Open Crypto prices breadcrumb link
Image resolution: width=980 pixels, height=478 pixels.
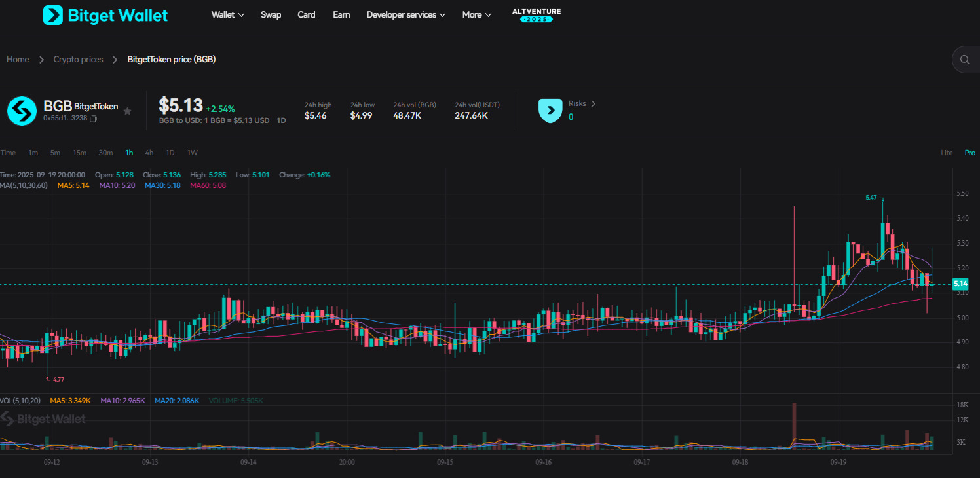coord(79,60)
